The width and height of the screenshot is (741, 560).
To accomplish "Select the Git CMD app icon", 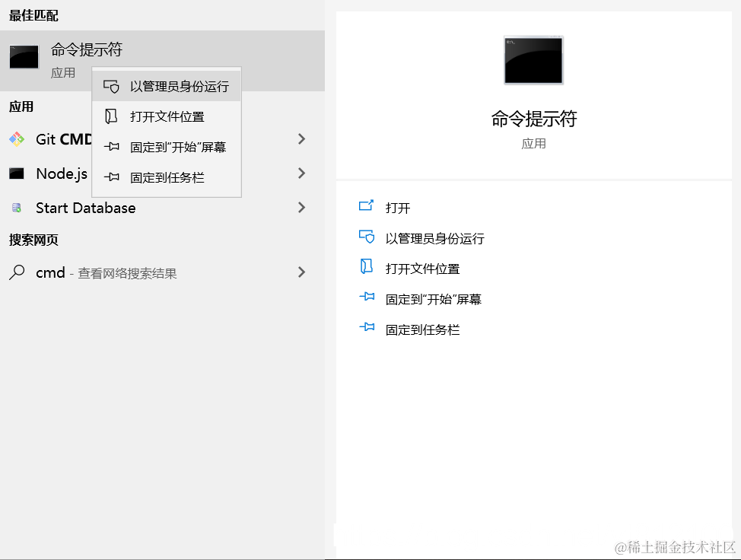I will point(17,138).
